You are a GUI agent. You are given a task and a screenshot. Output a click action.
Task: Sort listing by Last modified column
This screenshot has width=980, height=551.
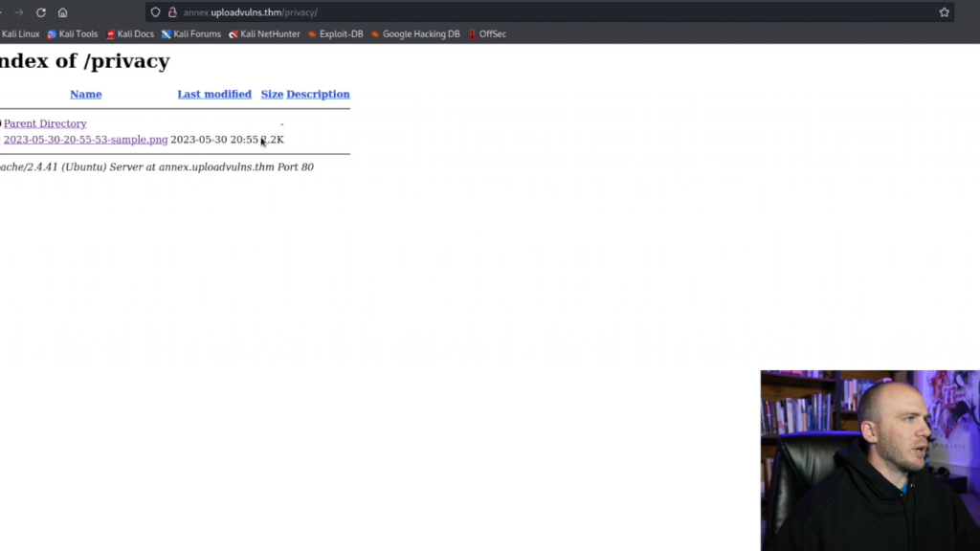click(x=214, y=95)
